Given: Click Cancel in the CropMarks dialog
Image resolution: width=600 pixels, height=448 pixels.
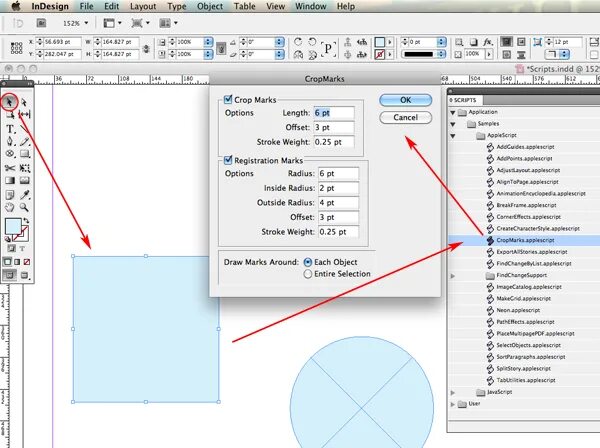Looking at the screenshot, I should pos(406,117).
